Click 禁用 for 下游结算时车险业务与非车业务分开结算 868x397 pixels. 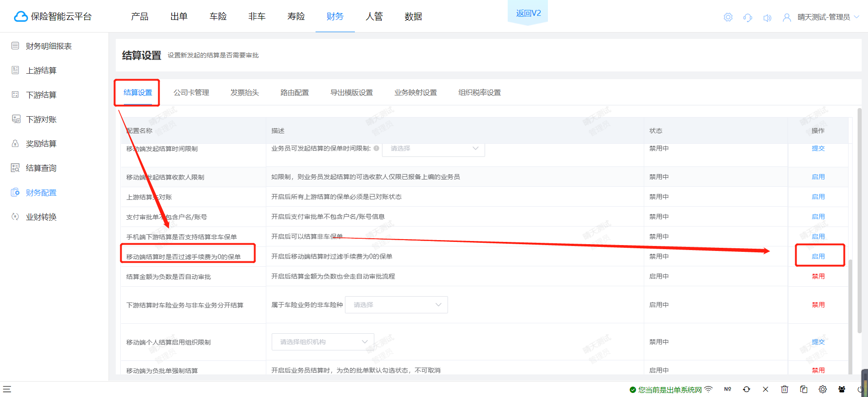point(818,305)
